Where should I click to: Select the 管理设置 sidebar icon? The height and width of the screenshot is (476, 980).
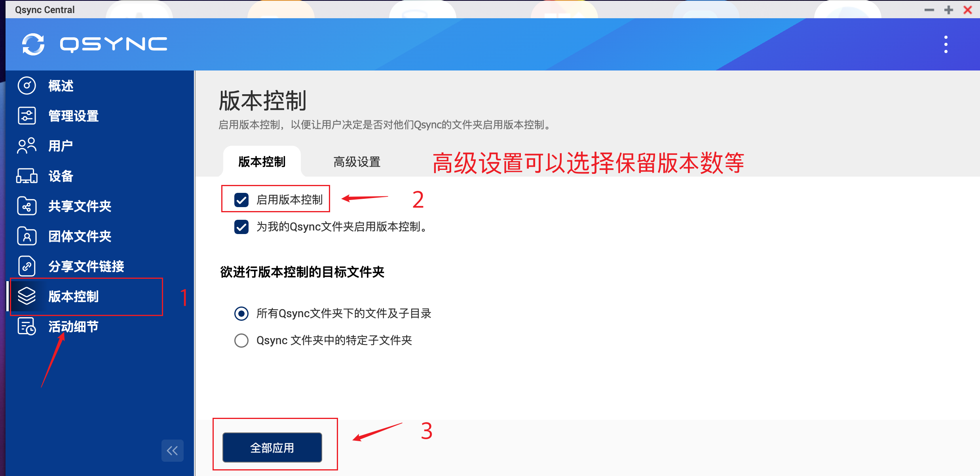73,116
